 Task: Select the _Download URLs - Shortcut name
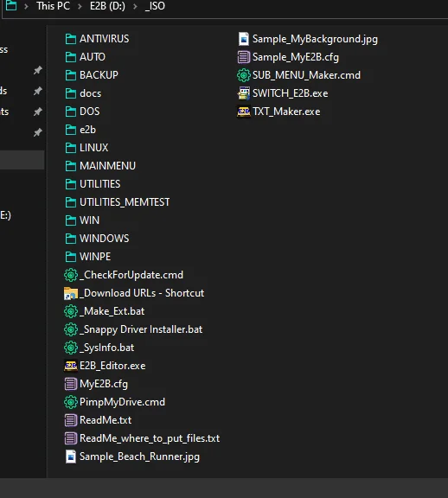tap(142, 293)
